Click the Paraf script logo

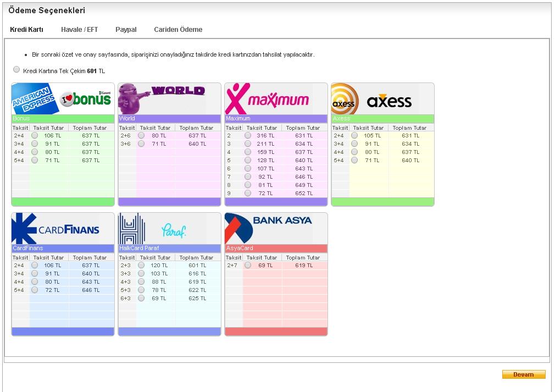point(174,230)
